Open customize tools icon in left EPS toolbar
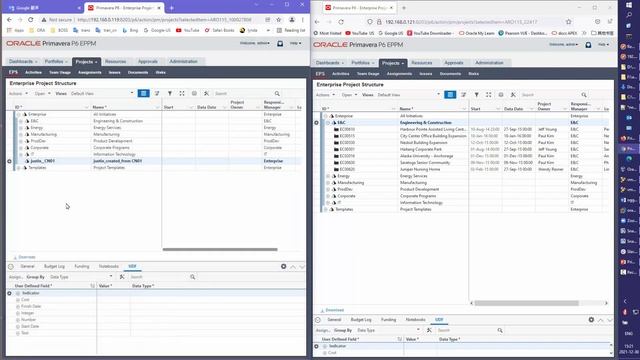This screenshot has width=640, height=360. coord(207,93)
